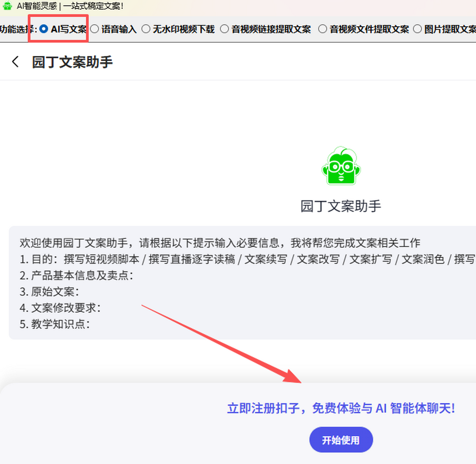Enable the 音视频文件提取文案 option

pos(322,29)
